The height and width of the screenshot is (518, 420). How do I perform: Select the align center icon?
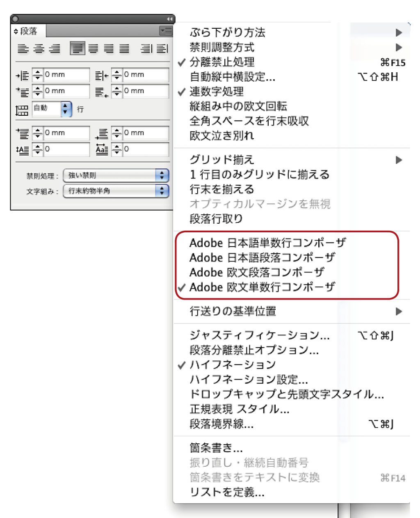tap(39, 48)
